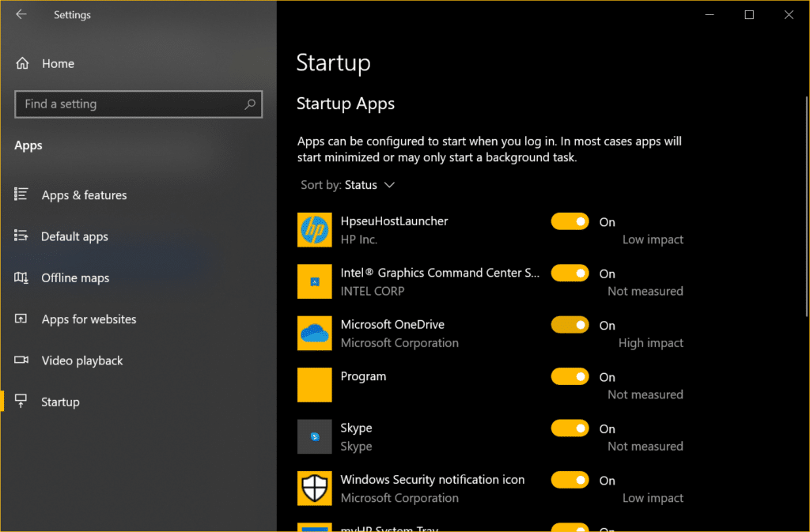This screenshot has height=532, width=810.
Task: Click the Home house icon
Action: (x=22, y=63)
